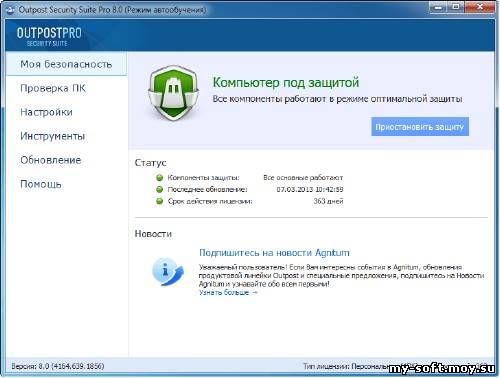Viewport: 500px width, 378px height.
Task: Open Настройки in the sidebar
Action: pos(46,112)
